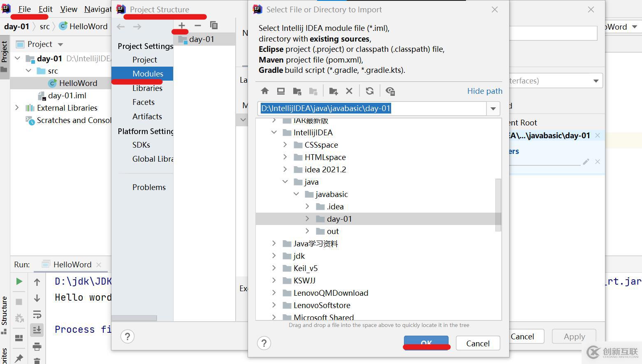This screenshot has height=364, width=642.
Task: Refresh the file chooser tree
Action: pos(370,91)
